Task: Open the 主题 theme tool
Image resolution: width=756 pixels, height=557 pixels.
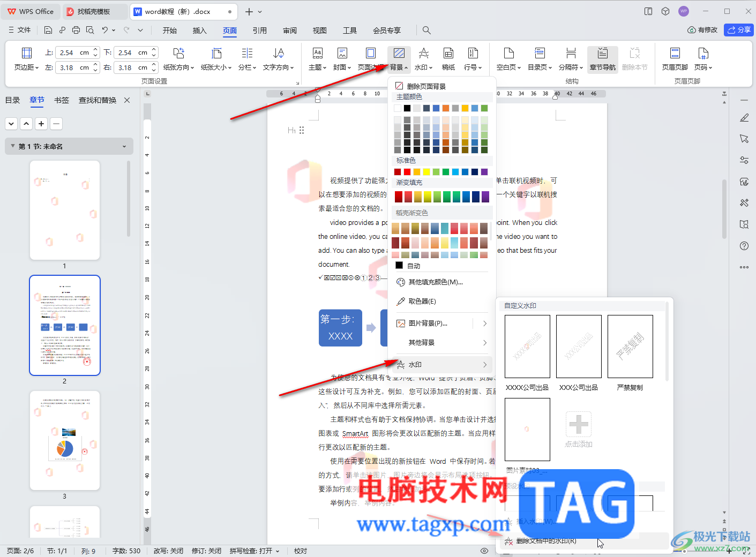Action: [x=318, y=59]
